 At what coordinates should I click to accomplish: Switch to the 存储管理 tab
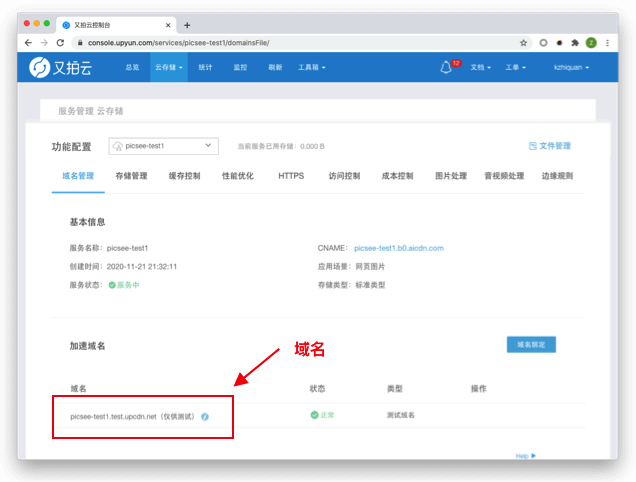[x=131, y=176]
